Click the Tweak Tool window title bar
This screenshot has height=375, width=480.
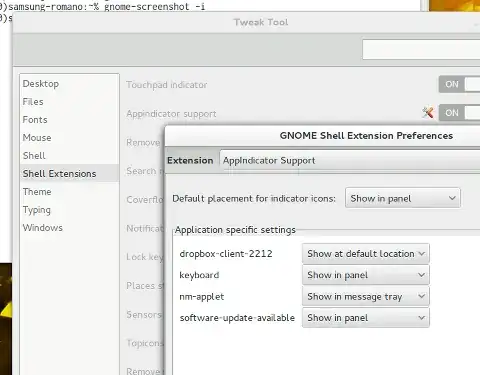(x=247, y=22)
